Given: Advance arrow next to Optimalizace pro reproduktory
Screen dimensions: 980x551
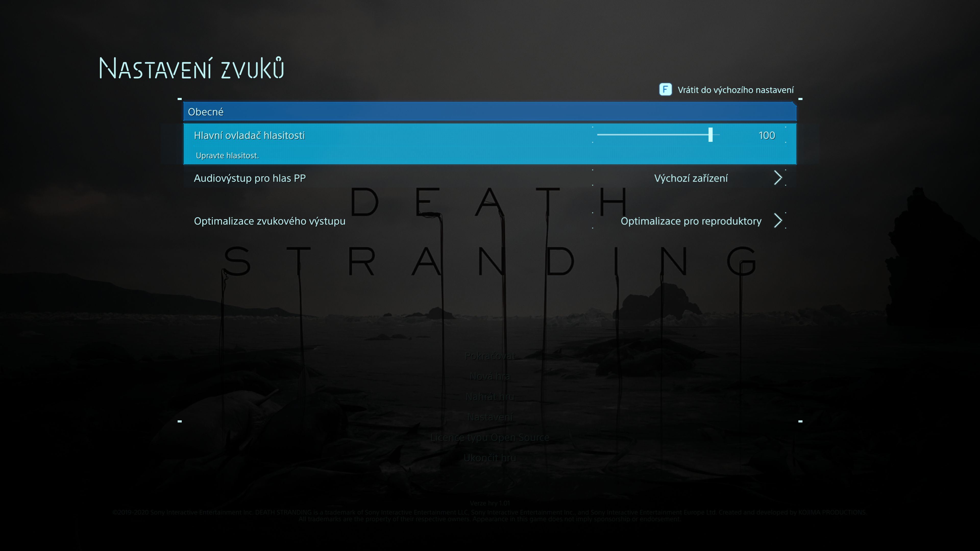Looking at the screenshot, I should click(x=778, y=221).
